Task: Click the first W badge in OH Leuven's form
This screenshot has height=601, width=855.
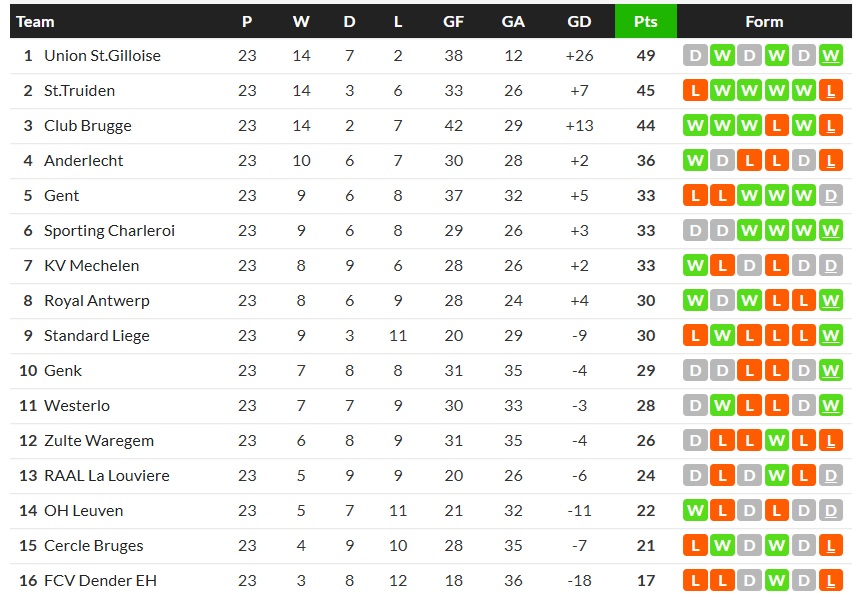Action: point(695,511)
